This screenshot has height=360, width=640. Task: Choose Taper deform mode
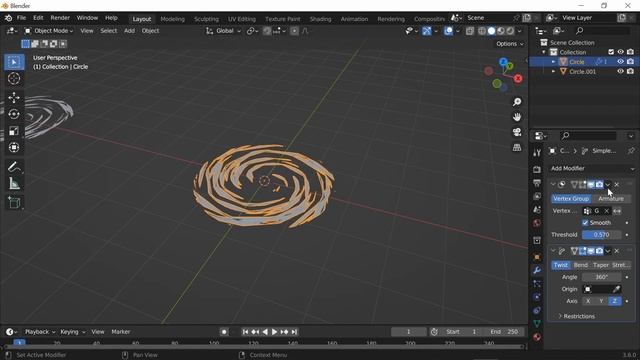[x=601, y=265]
